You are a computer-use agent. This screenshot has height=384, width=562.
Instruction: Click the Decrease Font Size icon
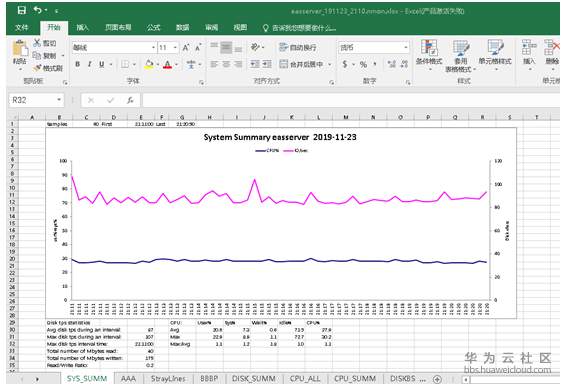click(198, 47)
